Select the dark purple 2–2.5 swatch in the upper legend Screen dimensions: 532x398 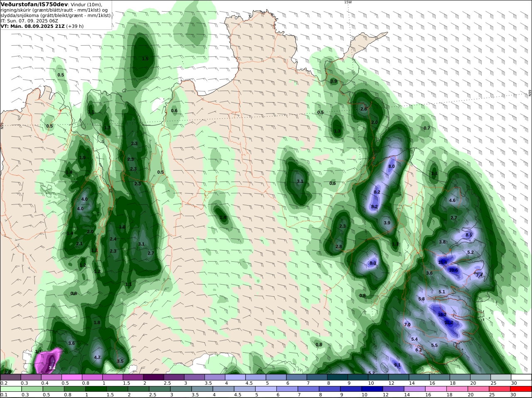[x=154, y=377]
